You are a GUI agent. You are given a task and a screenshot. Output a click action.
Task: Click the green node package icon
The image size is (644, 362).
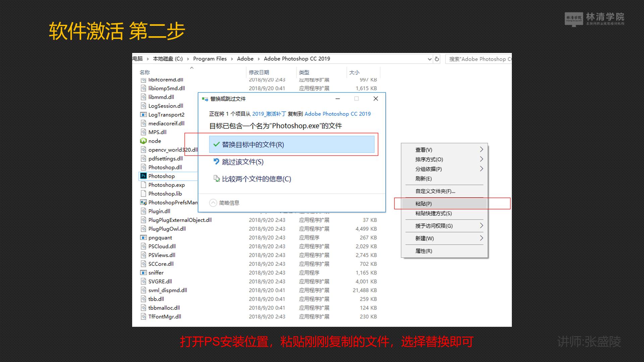point(143,141)
